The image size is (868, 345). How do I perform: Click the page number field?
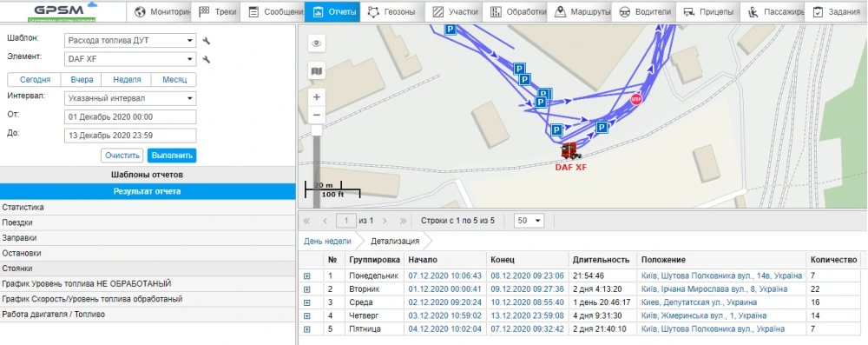346,221
